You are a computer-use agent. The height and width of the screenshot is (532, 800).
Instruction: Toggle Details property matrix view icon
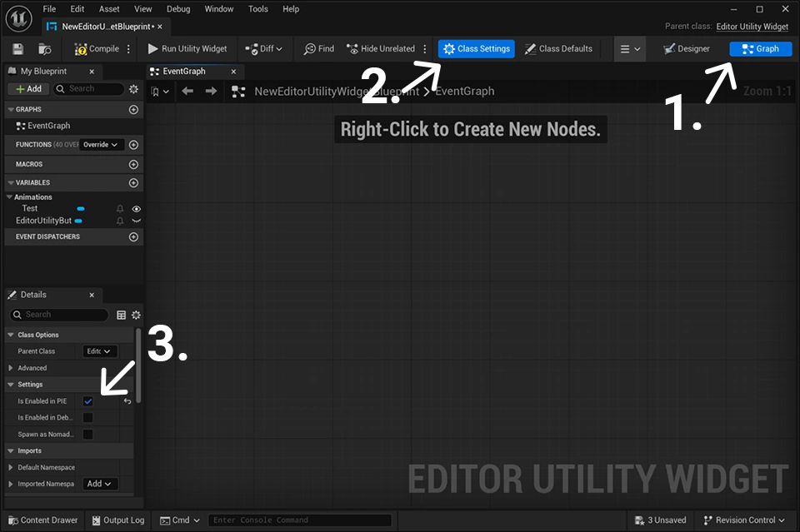tap(122, 316)
